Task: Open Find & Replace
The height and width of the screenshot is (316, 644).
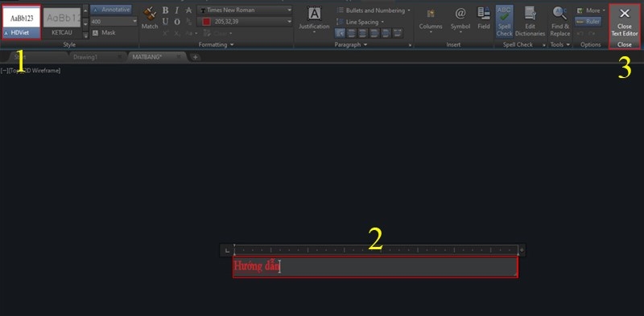Action: (x=560, y=22)
